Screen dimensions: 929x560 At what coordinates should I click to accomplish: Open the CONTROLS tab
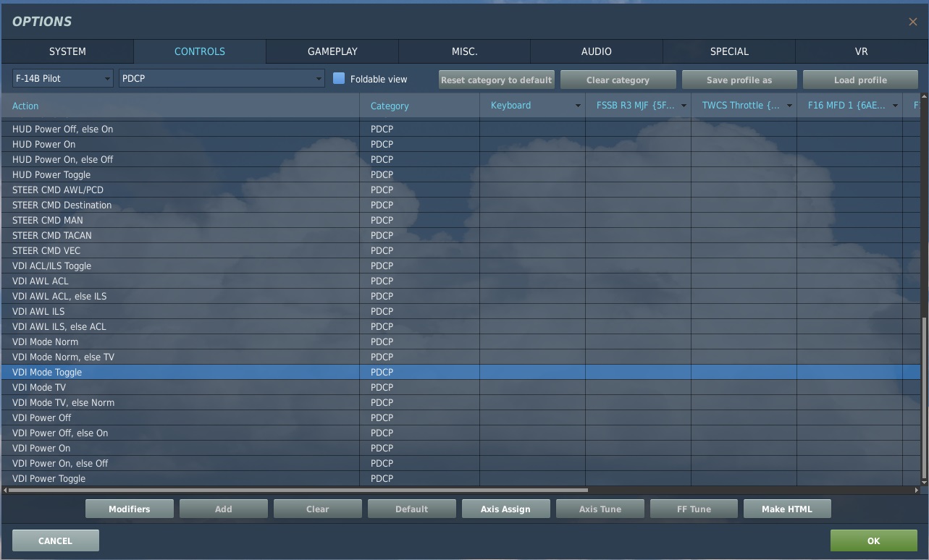200,51
